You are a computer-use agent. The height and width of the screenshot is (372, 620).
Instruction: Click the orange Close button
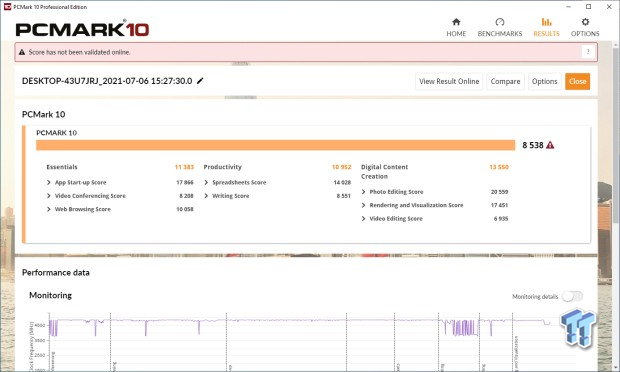[x=577, y=81]
